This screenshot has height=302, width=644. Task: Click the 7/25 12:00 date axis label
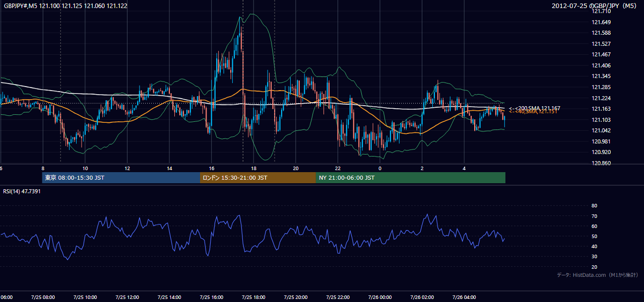pos(127,297)
